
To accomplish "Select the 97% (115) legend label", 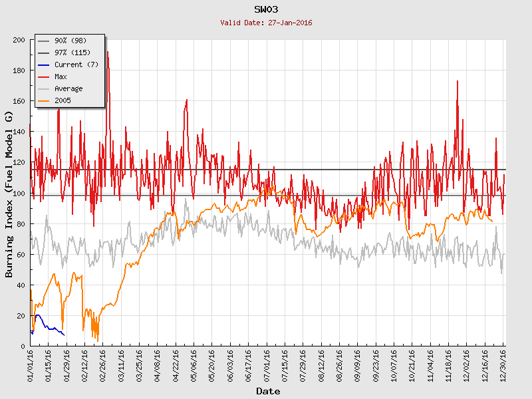I will [74, 53].
